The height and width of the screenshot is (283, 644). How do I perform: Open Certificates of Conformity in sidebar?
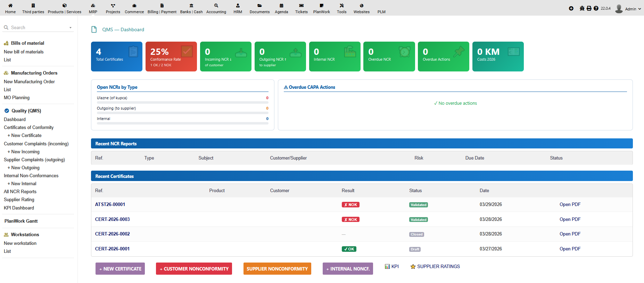point(29,128)
